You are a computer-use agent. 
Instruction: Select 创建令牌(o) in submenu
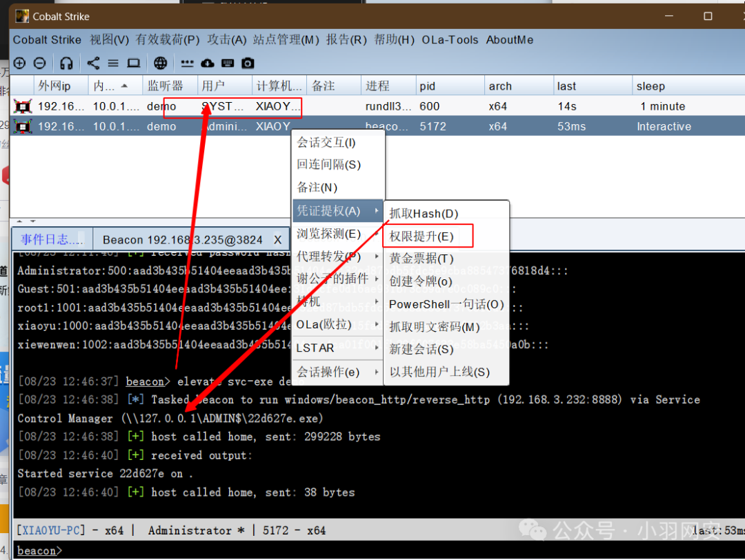[446, 281]
